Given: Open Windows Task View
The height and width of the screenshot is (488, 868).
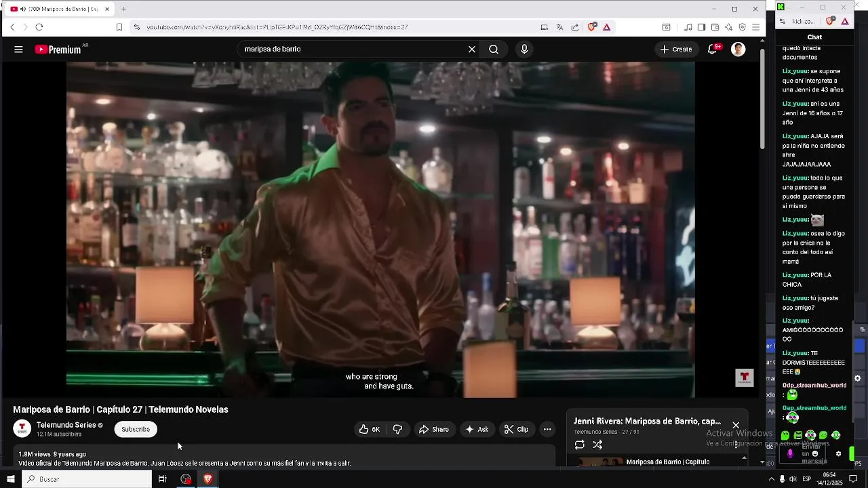Looking at the screenshot, I should click(x=163, y=479).
